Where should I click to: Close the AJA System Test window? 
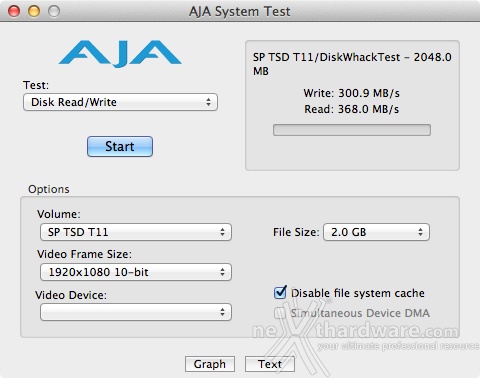[x=14, y=11]
